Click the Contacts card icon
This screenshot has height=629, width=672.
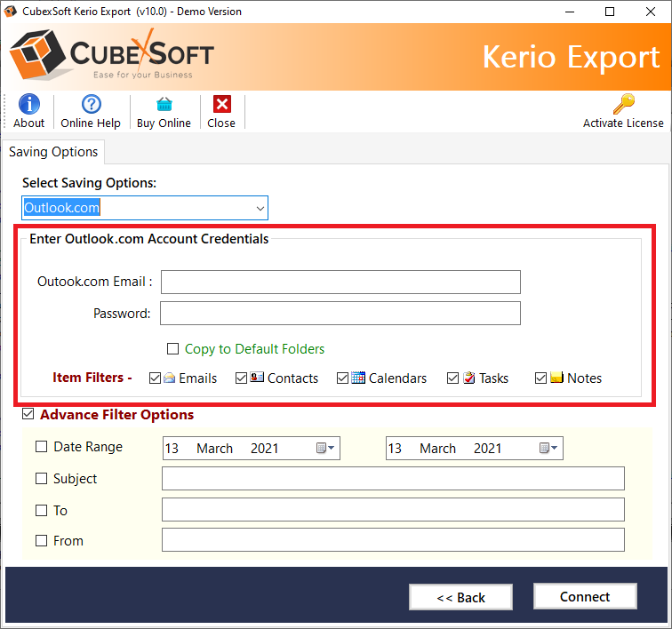tap(257, 377)
